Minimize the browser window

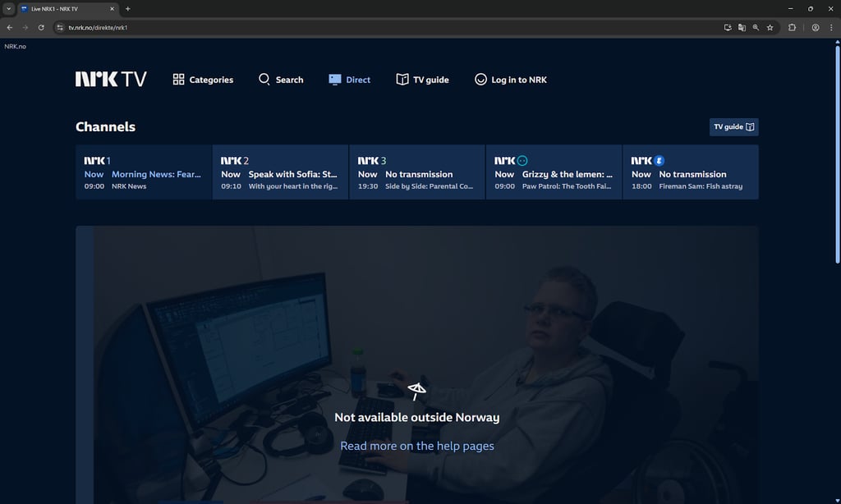790,8
